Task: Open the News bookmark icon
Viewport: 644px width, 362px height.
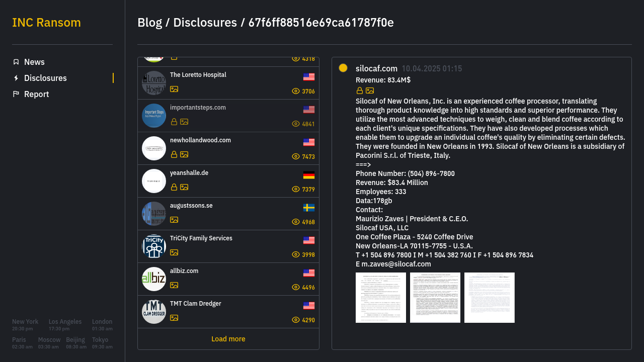Action: pyautogui.click(x=16, y=62)
